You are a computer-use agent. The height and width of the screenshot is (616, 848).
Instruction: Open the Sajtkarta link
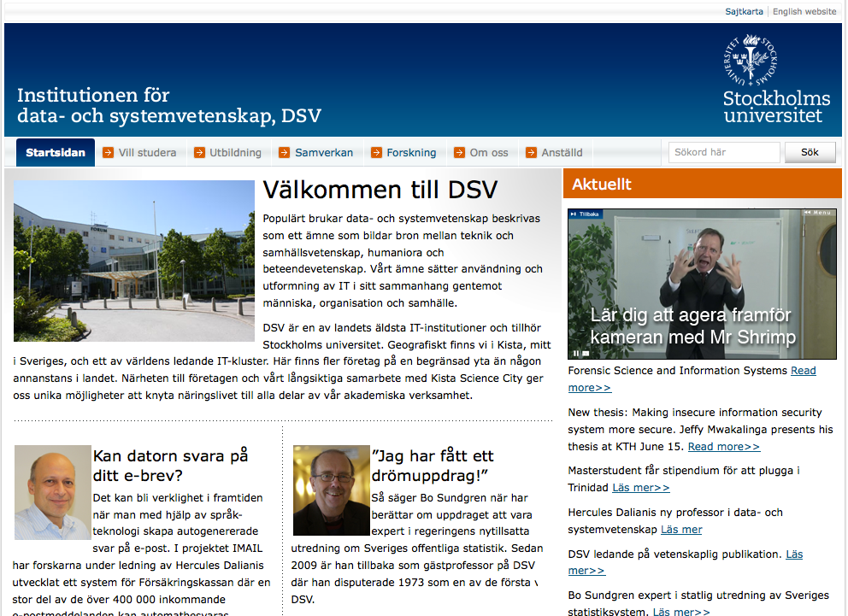[x=744, y=12]
